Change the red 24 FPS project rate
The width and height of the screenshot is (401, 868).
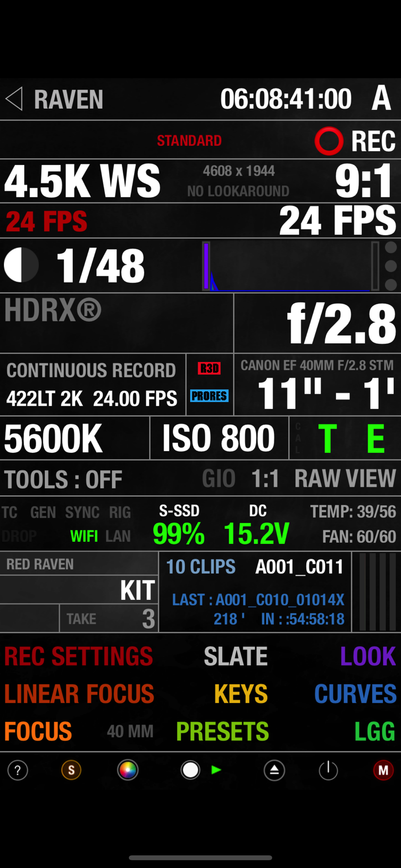click(x=46, y=221)
